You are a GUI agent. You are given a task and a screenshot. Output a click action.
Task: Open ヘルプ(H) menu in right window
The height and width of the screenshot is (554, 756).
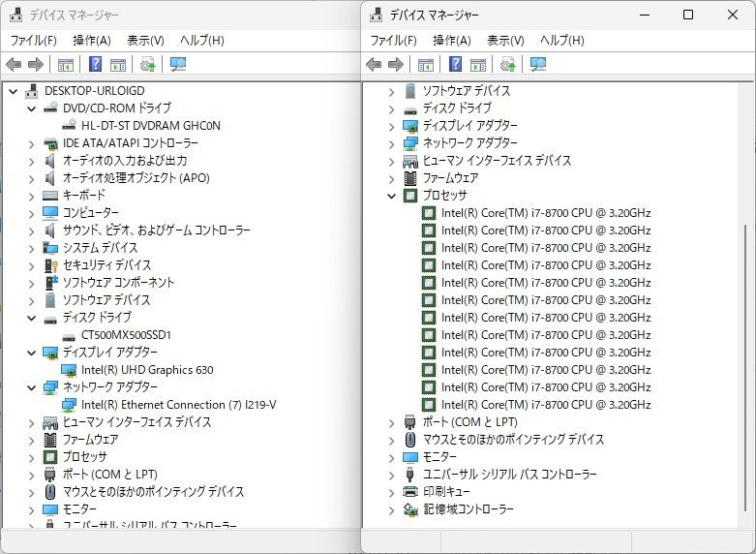(x=561, y=41)
